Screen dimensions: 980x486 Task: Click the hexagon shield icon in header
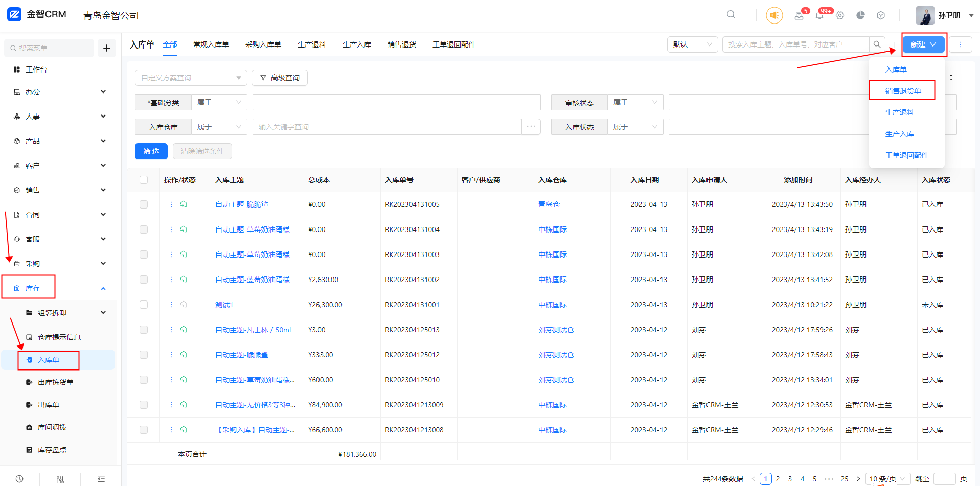tap(881, 15)
